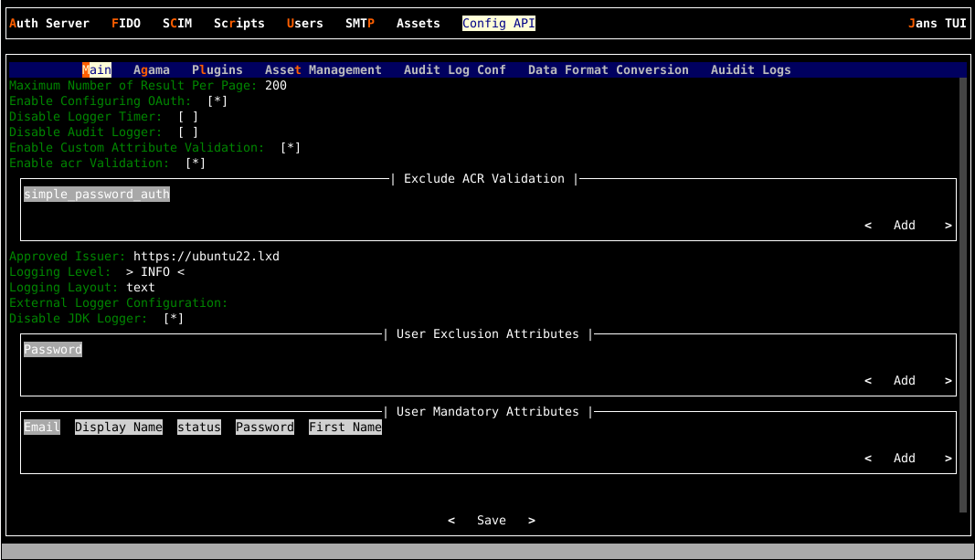Click Add in Exclude ACR Validation
The width and height of the screenshot is (975, 560).
click(x=905, y=226)
